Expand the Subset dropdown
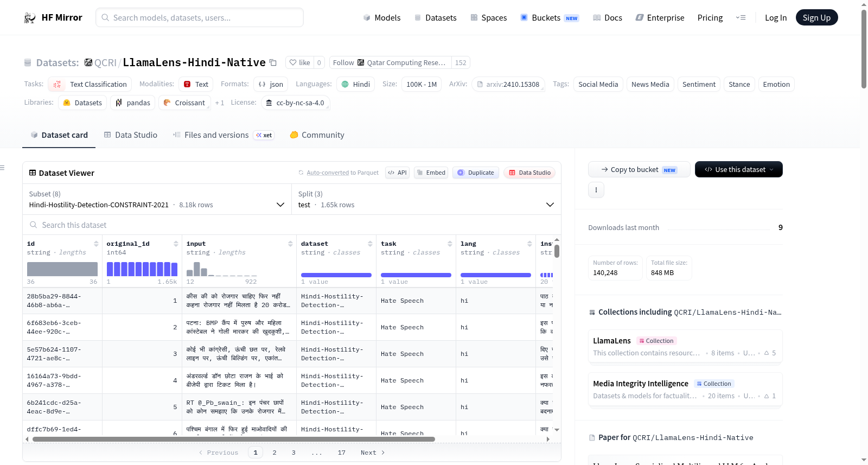 pos(157,200)
